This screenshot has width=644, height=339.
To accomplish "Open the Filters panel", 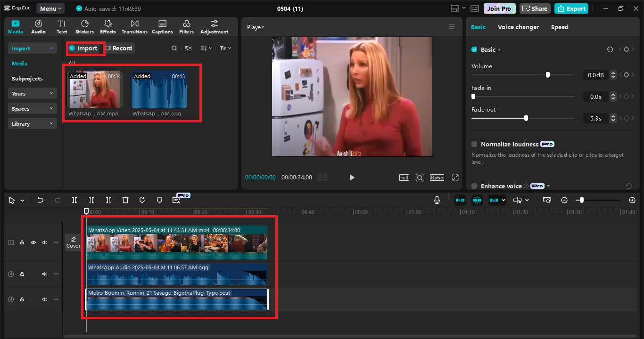I will pos(186,27).
